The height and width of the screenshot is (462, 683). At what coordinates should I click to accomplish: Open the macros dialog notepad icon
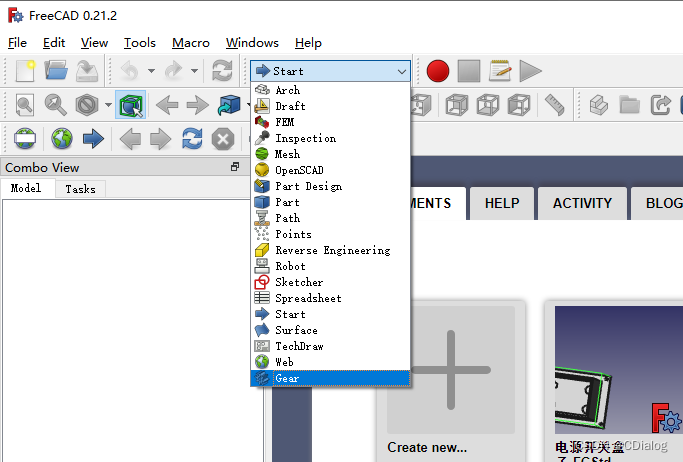500,71
